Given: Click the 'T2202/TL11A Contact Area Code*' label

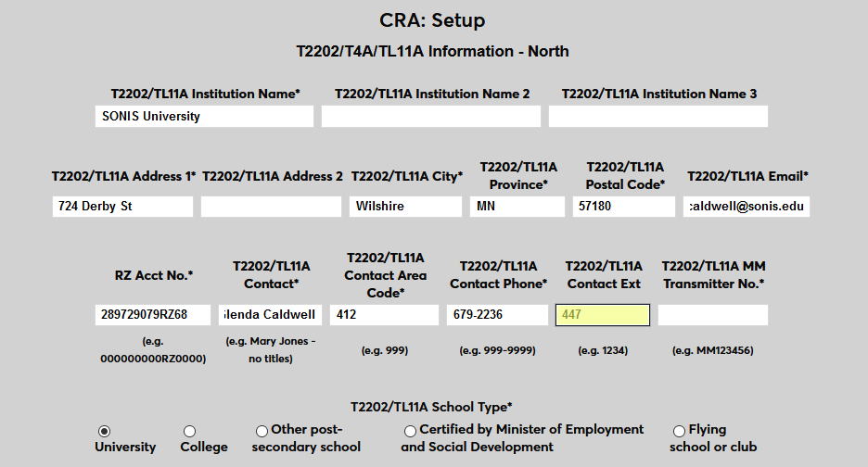Looking at the screenshot, I should [x=385, y=275].
